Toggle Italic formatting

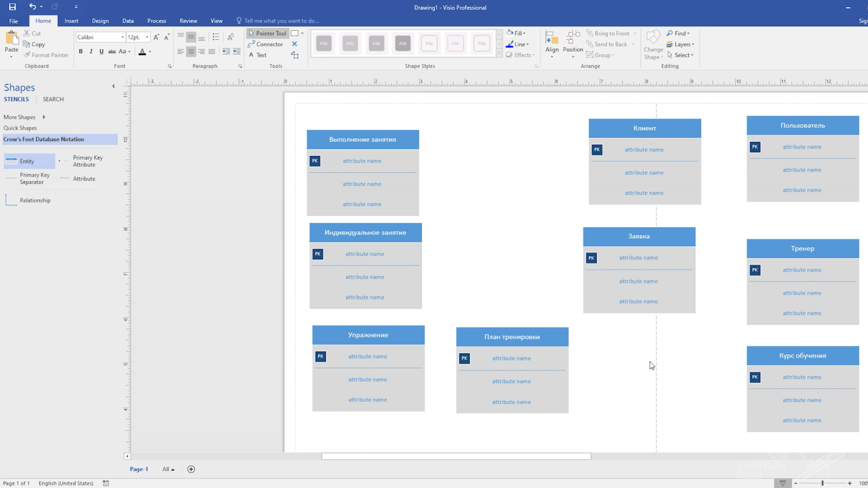[91, 52]
